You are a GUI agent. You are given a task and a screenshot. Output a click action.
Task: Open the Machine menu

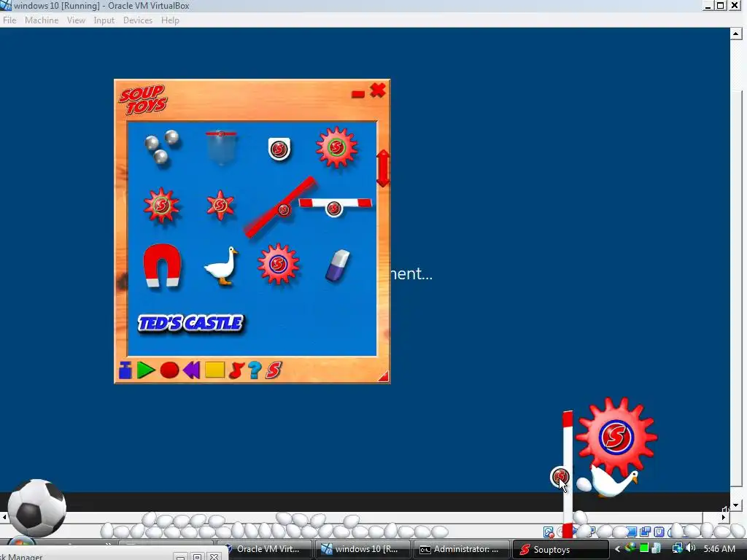[x=42, y=20]
